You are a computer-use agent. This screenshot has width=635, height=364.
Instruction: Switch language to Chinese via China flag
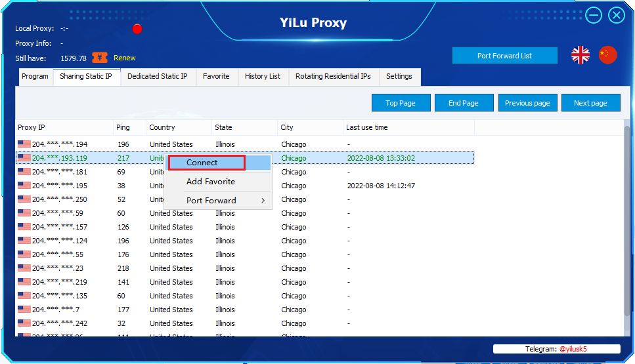pyautogui.click(x=607, y=55)
